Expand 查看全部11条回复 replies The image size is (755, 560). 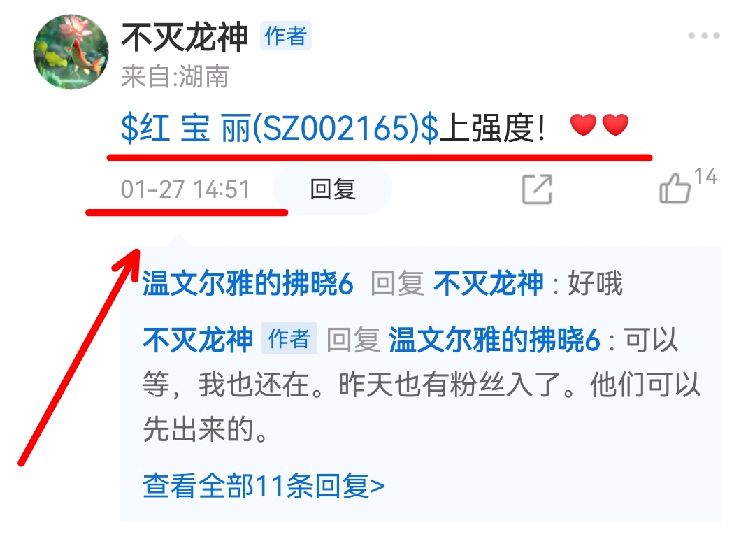(x=264, y=486)
